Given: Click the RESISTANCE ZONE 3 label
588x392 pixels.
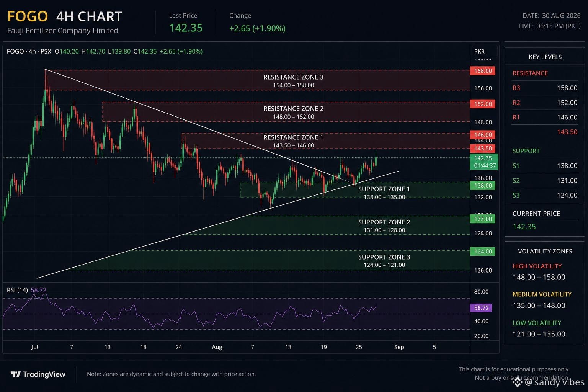Looking at the screenshot, I should point(293,77).
